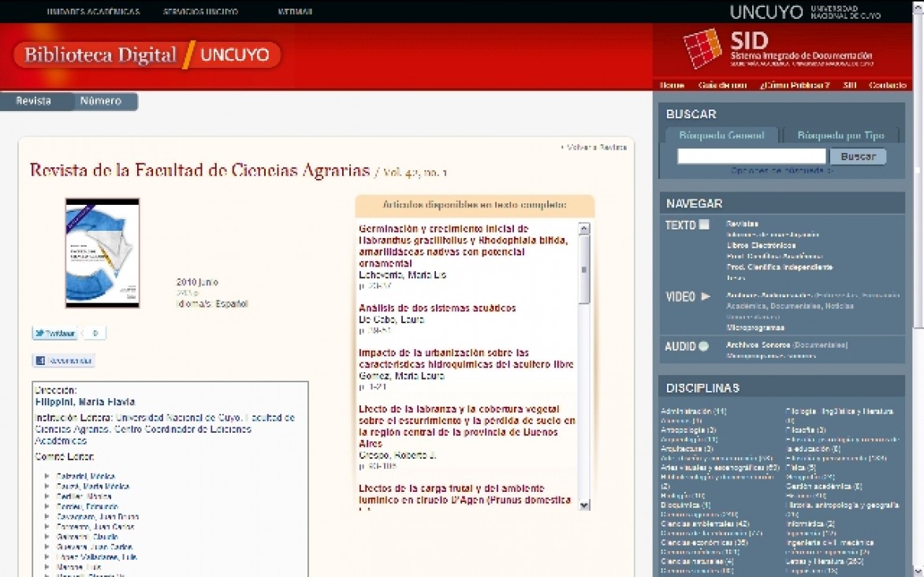Viewport: 924px width, 577px height.
Task: Go to Home in SID menu
Action: [x=672, y=85]
